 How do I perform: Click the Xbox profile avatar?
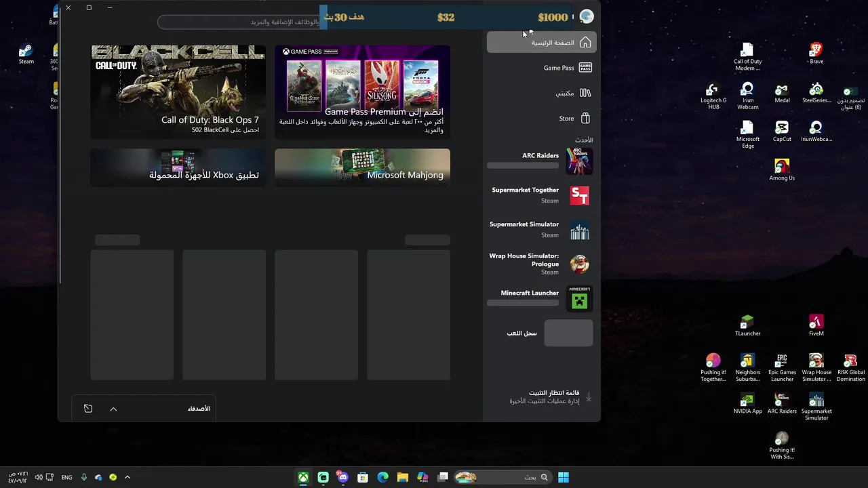pyautogui.click(x=587, y=16)
